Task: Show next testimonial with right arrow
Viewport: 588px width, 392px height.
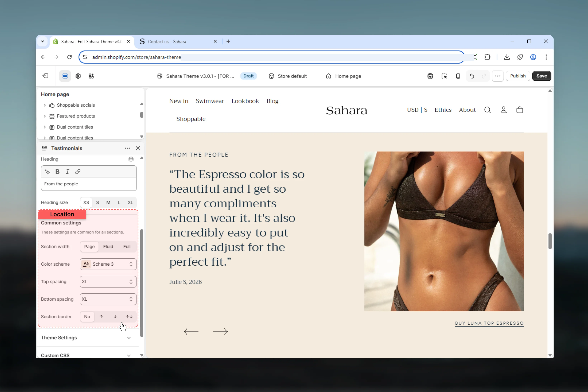Action: pos(220,332)
